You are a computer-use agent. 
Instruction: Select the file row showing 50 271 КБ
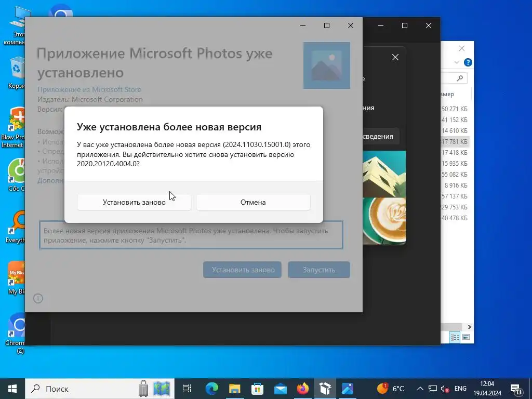tap(455, 109)
